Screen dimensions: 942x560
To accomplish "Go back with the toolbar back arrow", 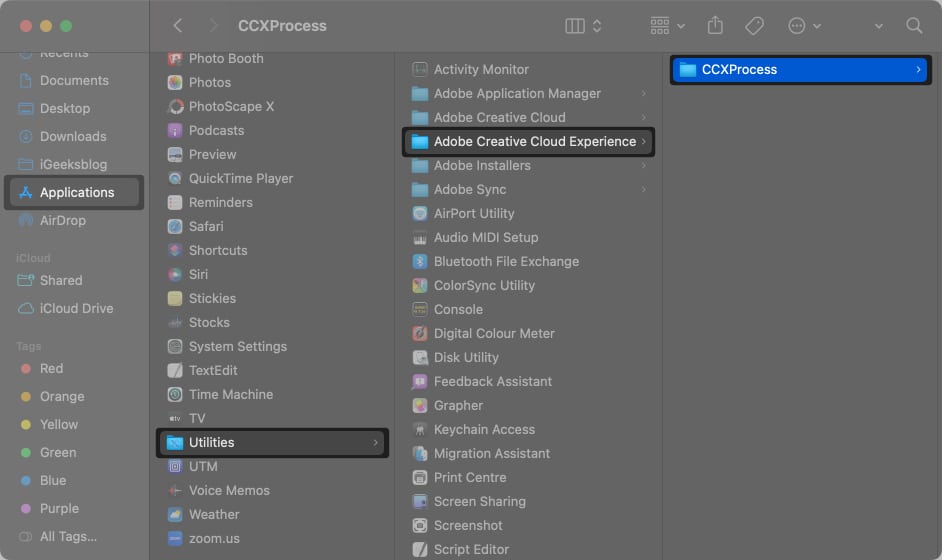I will click(177, 26).
